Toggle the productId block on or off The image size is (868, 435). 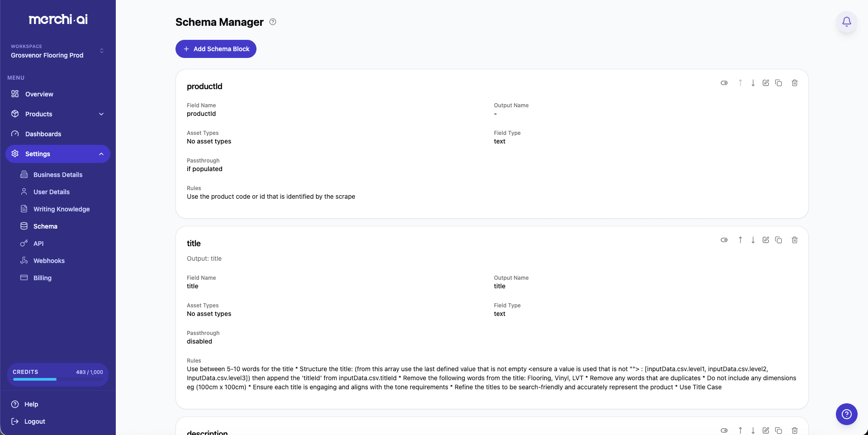point(724,83)
